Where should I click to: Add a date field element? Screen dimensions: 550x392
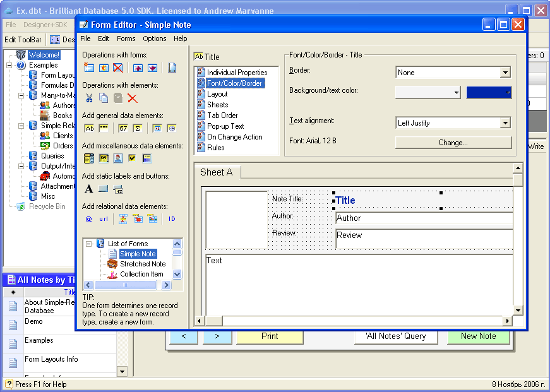point(158,129)
